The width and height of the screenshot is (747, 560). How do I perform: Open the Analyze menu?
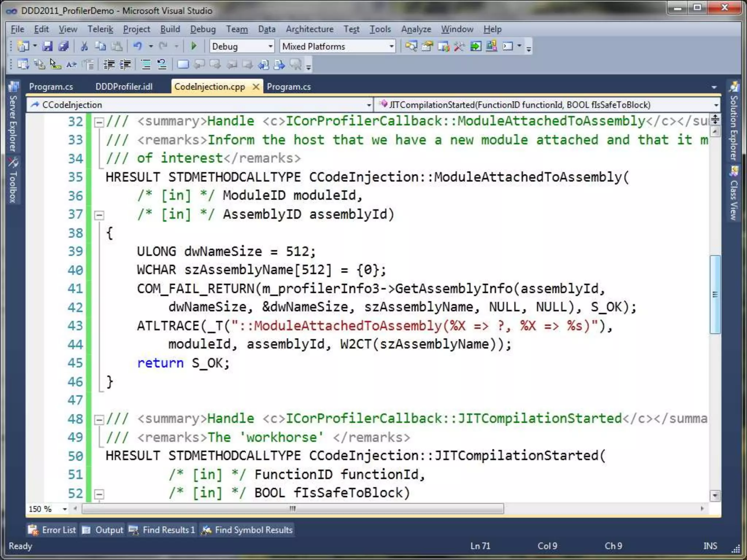pos(416,29)
